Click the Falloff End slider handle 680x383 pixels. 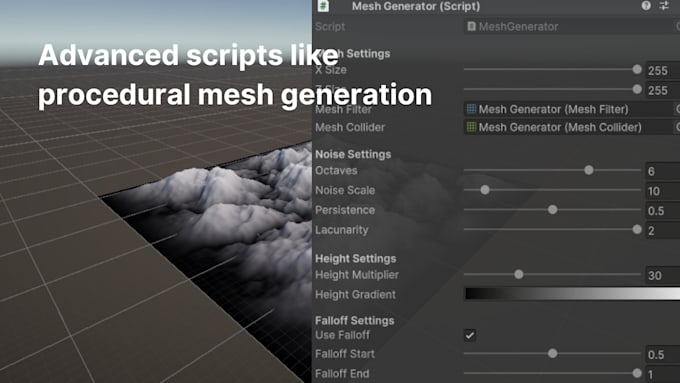coord(637,373)
